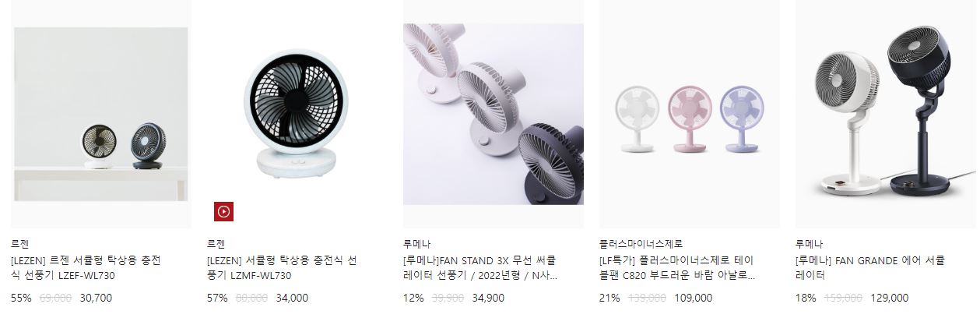Open the 테이블팬 C820 product title
Viewport: 980px width, 325px height.
click(x=677, y=267)
